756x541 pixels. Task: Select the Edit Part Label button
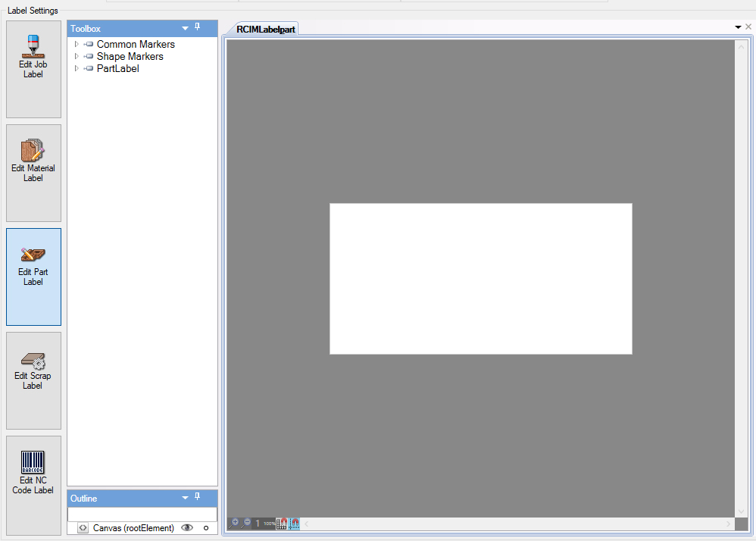click(33, 277)
